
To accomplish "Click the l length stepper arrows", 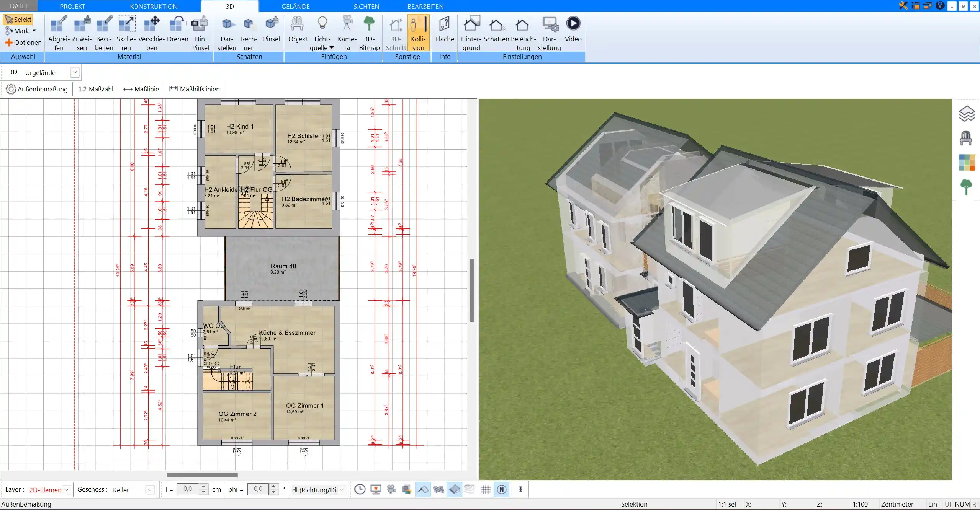I will 204,489.
